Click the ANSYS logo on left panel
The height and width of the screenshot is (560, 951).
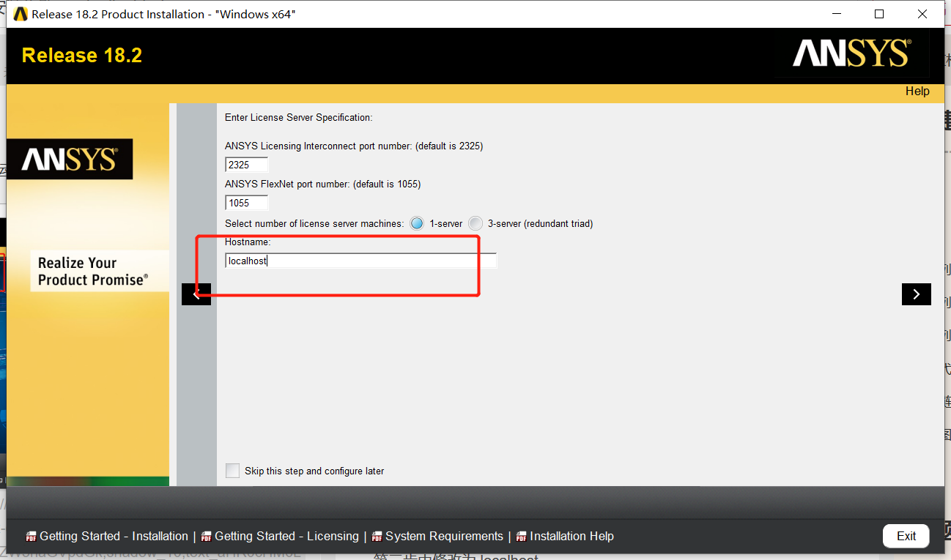pyautogui.click(x=70, y=160)
